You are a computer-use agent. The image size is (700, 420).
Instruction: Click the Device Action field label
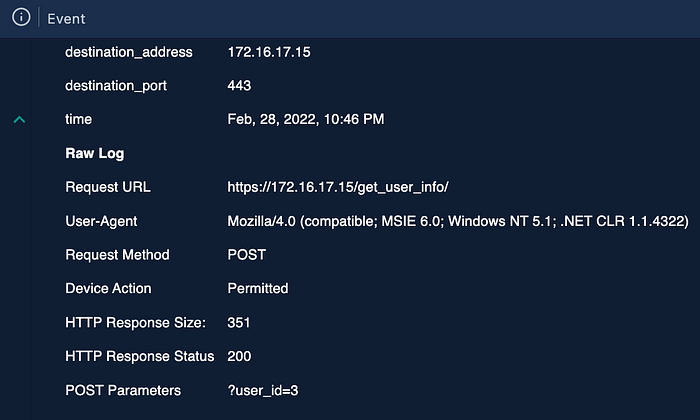point(108,288)
